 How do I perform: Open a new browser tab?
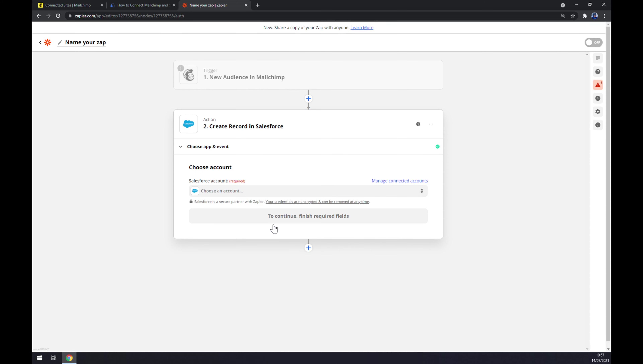pyautogui.click(x=257, y=5)
